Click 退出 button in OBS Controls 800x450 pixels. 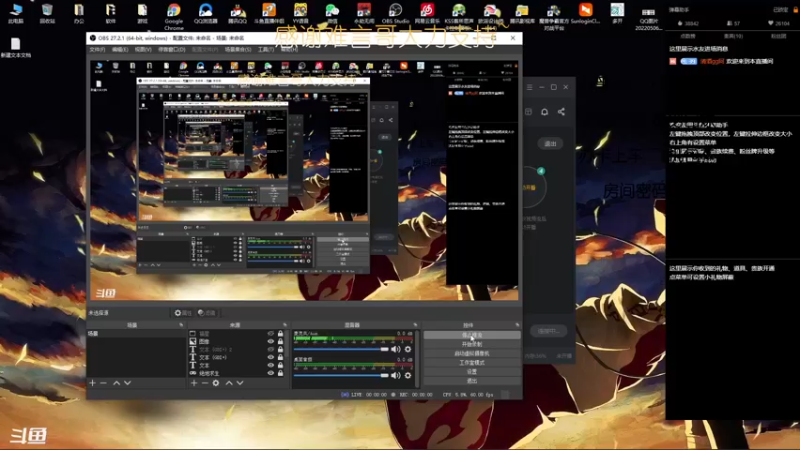pyautogui.click(x=472, y=381)
